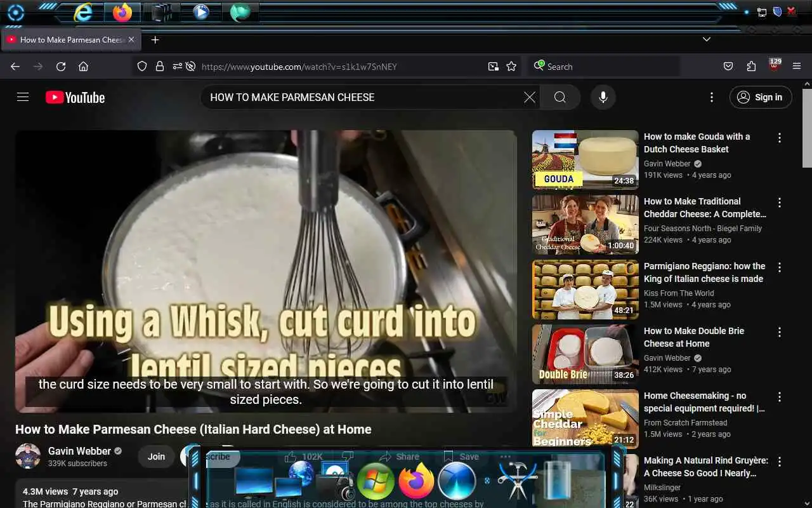Screen dimensions: 812x508
Task: Open Internet Explorer from the top taskbar
Action: (x=83, y=12)
